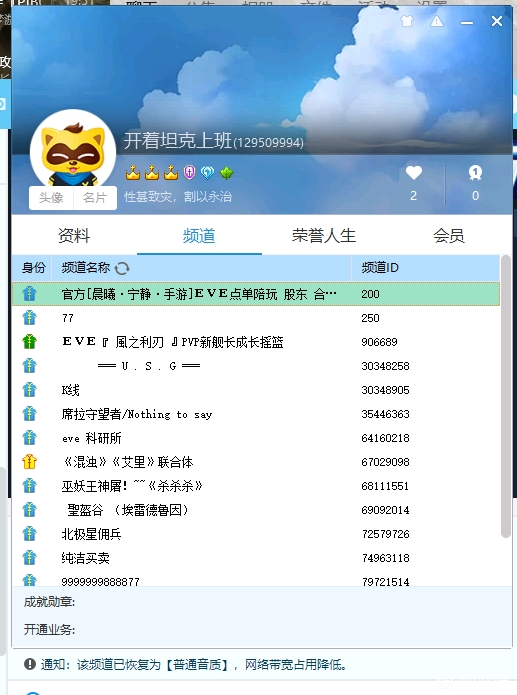Click the warning triangle report icon

pos(437,21)
